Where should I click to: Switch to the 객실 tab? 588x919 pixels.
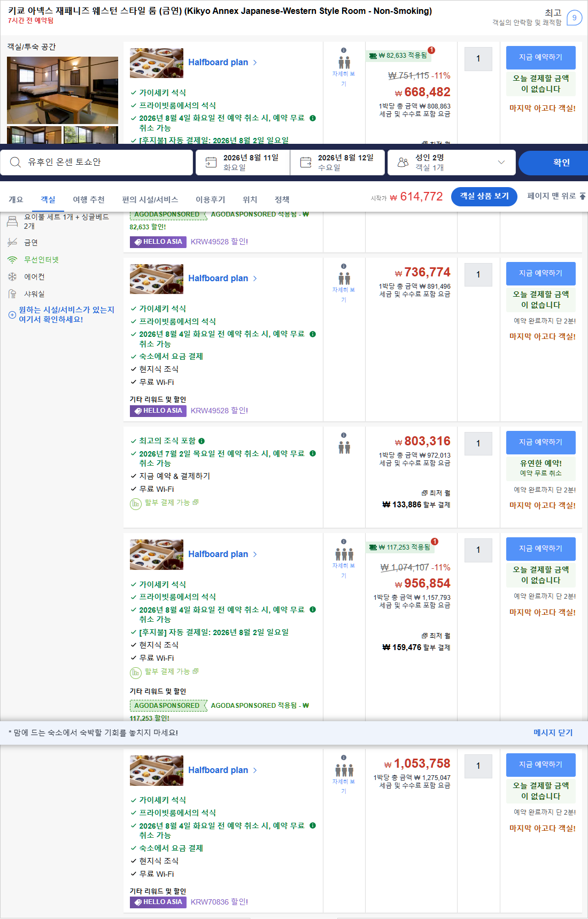(48, 199)
